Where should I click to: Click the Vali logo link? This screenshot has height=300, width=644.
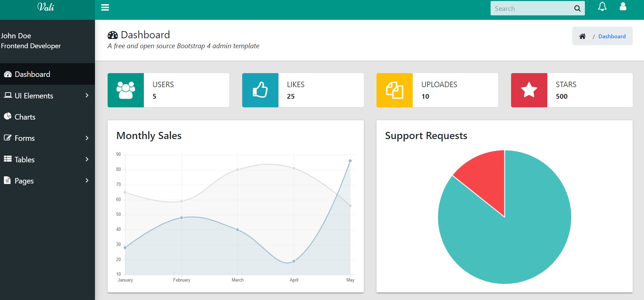click(46, 7)
